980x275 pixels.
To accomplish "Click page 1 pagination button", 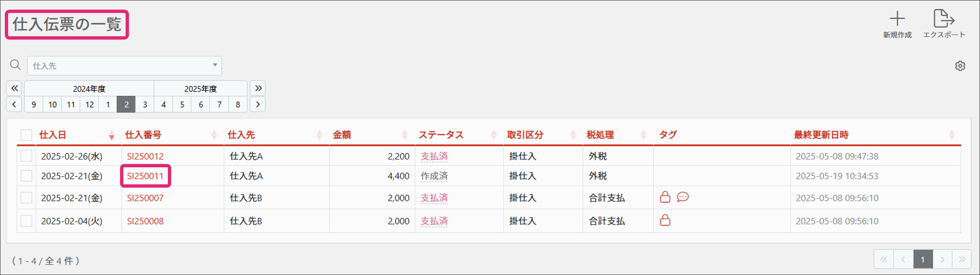I will 923,260.
